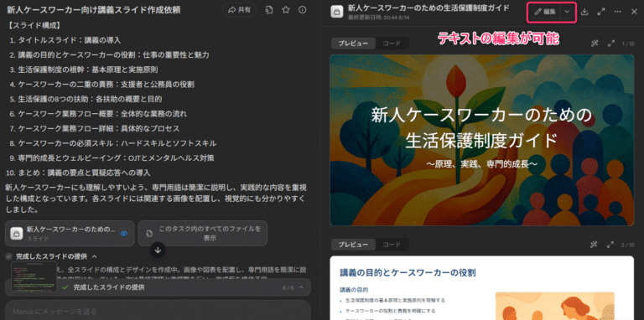The height and width of the screenshot is (320, 644).
Task: Enlarge slide 1 with its expand icon
Action: pos(610,44)
